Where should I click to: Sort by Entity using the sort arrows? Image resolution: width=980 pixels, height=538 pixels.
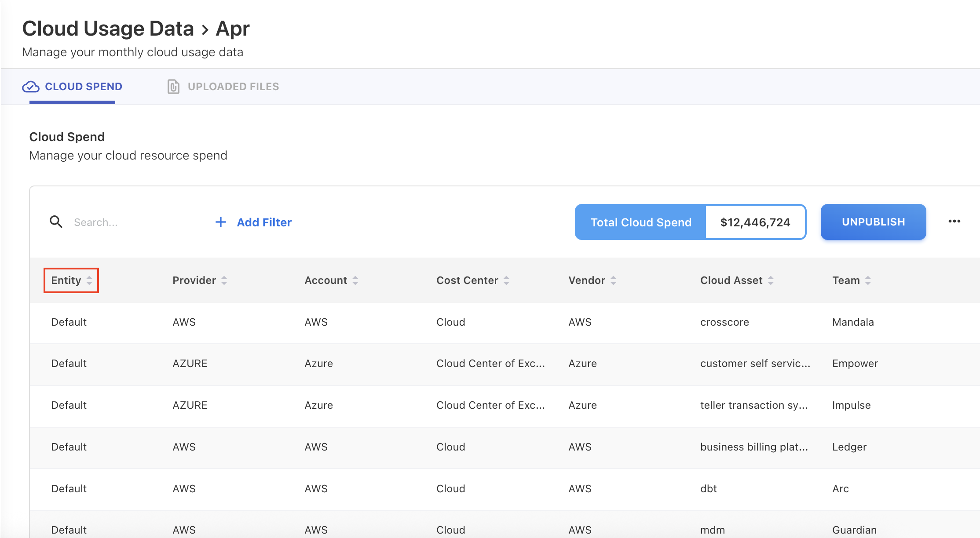click(89, 280)
